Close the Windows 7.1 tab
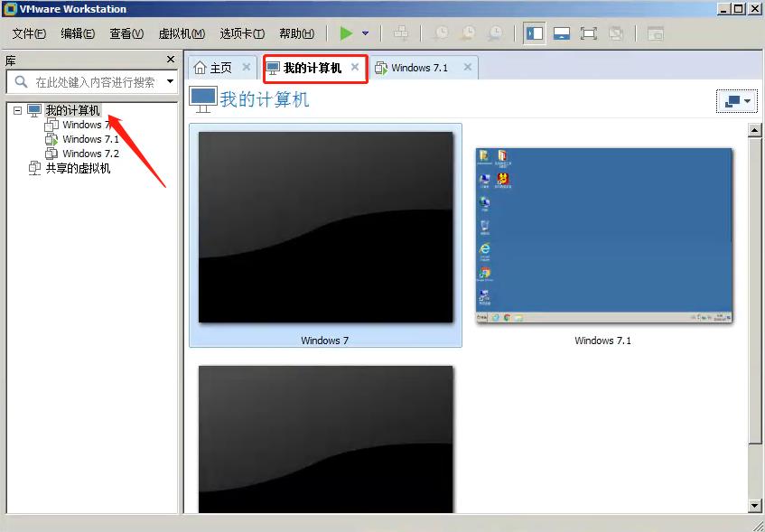The image size is (765, 532). 467,68
